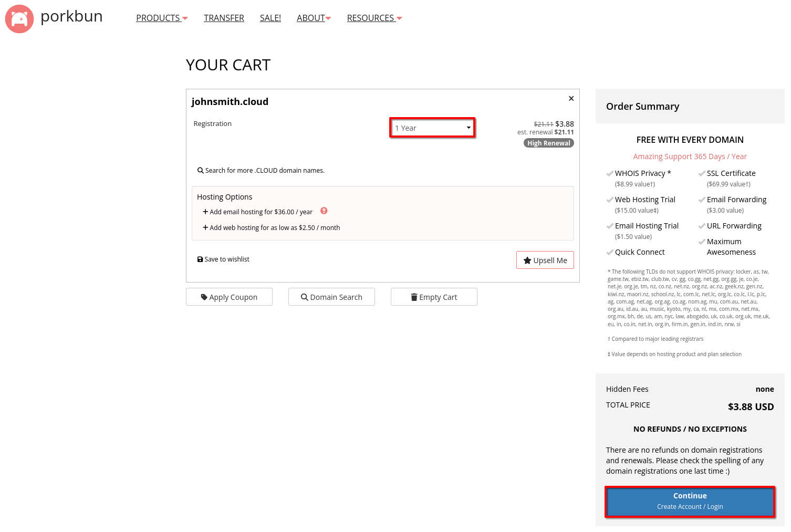Click the "URL Forwarding" feature text
Viewport: 791px width, 532px height.
(x=734, y=226)
